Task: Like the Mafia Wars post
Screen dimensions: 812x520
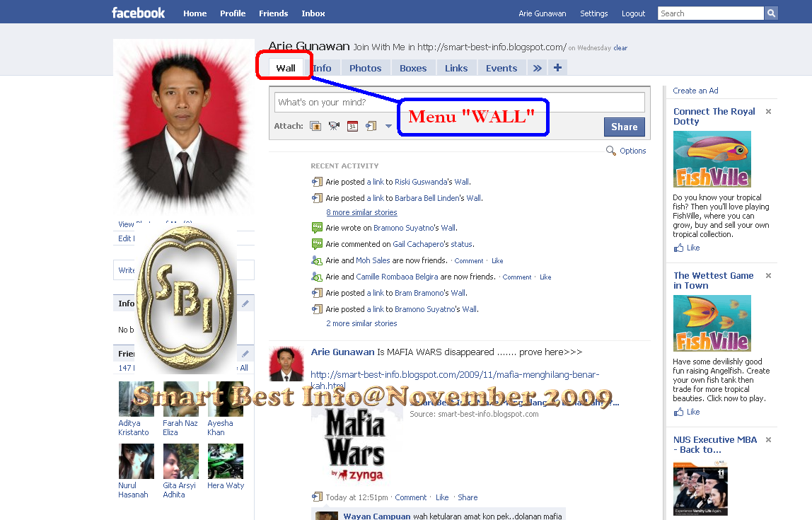Action: pyautogui.click(x=442, y=497)
